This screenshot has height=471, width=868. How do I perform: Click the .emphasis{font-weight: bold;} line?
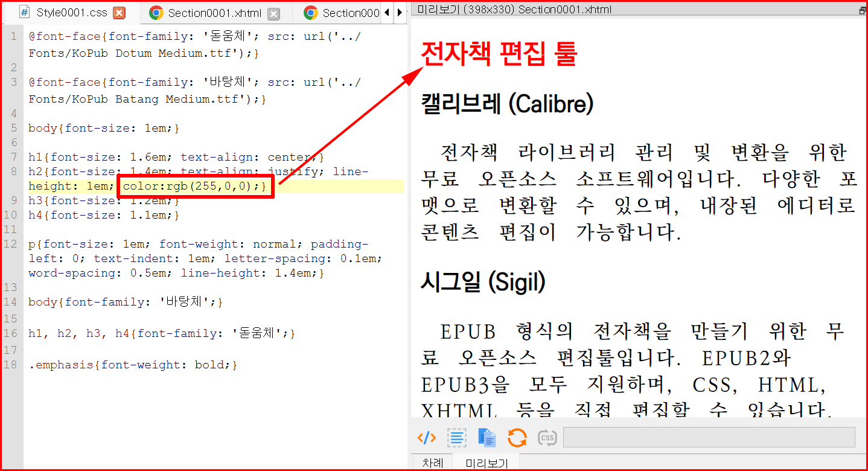point(133,365)
